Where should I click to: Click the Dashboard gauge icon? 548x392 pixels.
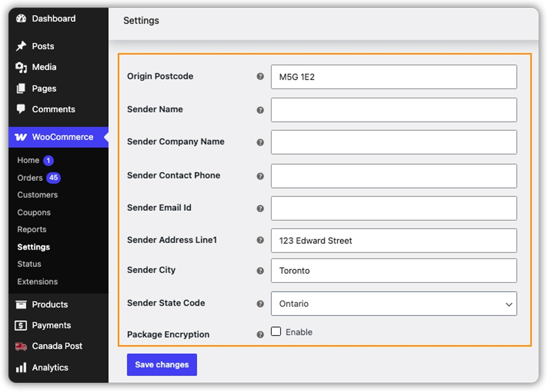coord(21,19)
